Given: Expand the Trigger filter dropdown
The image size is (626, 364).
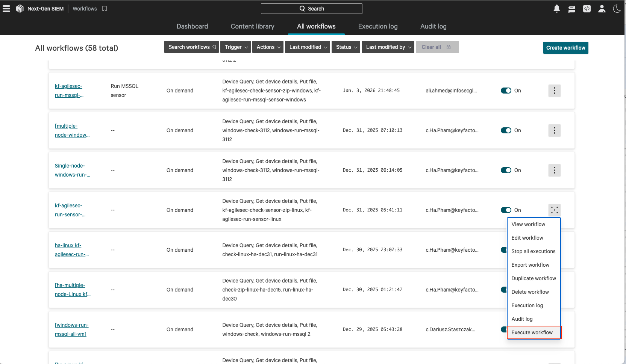Looking at the screenshot, I should 235,47.
